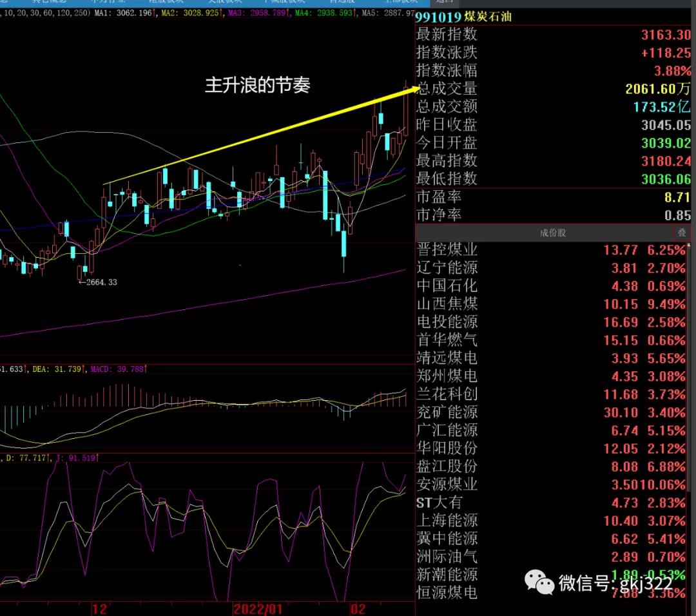Click the 昨日收盘 value 3045.05
Image resolution: width=696 pixels, height=616 pixels.
pyautogui.click(x=666, y=125)
